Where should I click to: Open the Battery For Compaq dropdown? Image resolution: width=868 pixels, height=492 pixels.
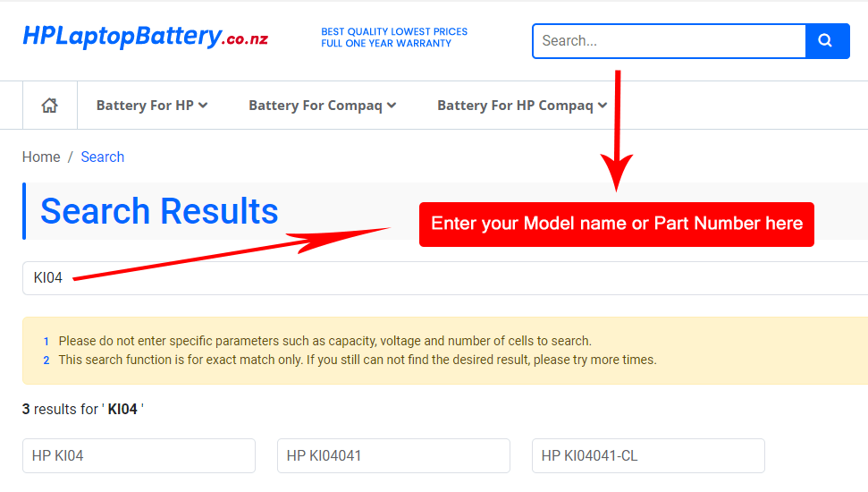point(322,106)
